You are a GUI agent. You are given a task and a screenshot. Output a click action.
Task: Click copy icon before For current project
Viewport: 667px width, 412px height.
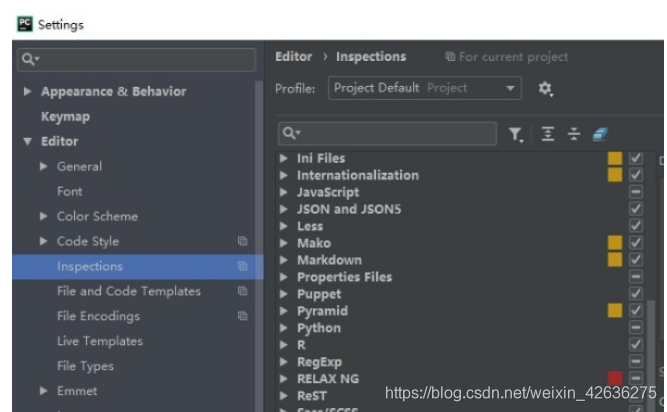click(x=450, y=57)
